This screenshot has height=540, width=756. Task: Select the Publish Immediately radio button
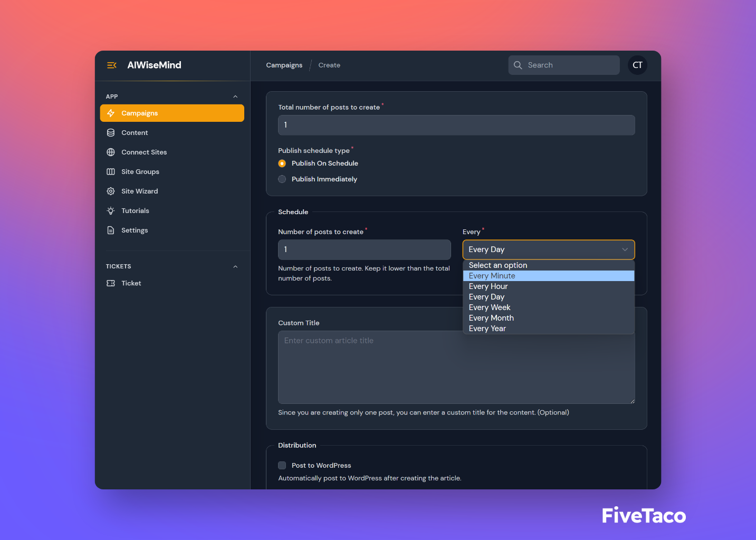[x=282, y=179]
